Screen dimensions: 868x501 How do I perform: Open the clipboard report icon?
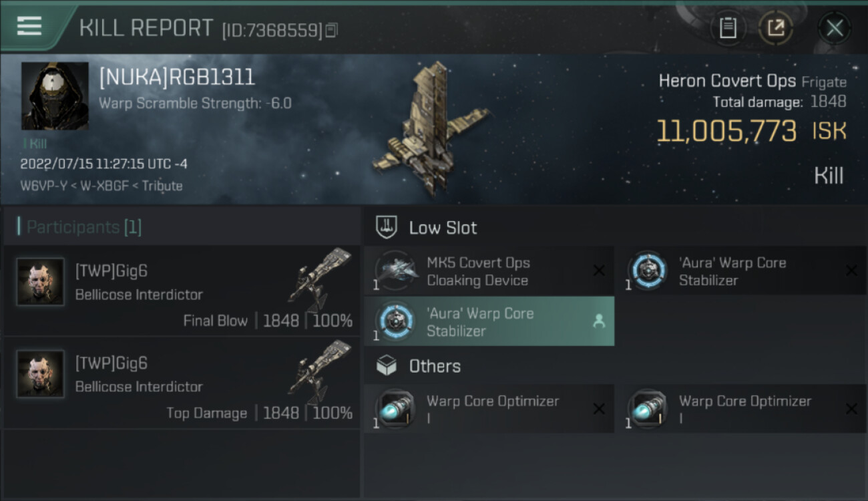(x=728, y=28)
